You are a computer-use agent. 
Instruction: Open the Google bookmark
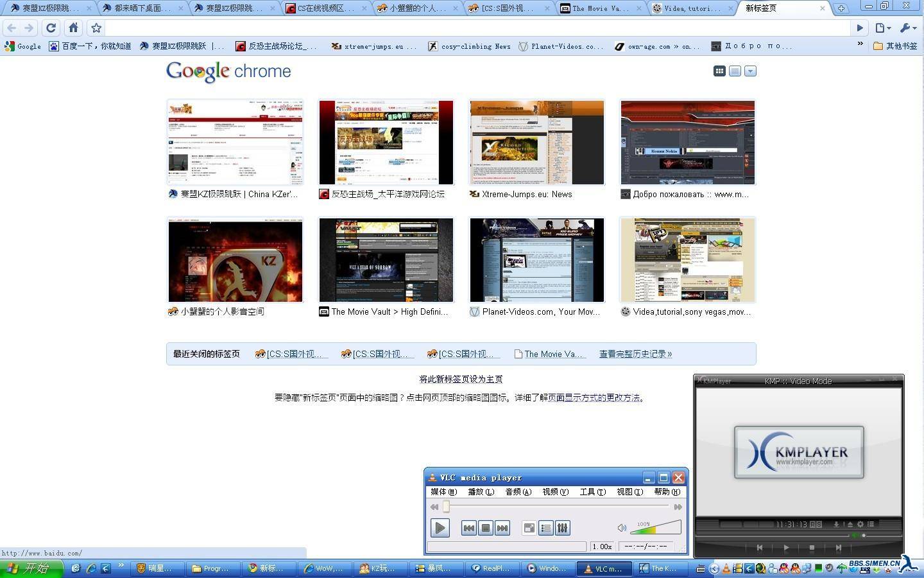(x=22, y=46)
